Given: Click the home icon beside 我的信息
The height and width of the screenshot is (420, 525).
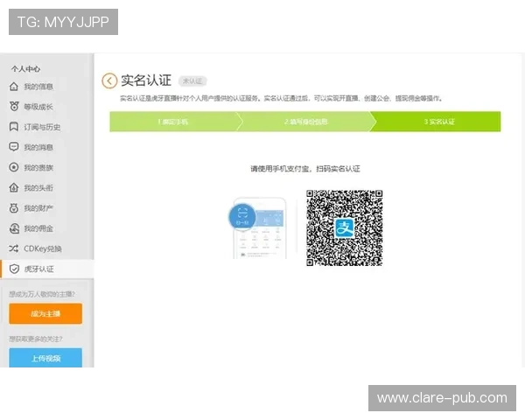Looking at the screenshot, I should tap(14, 87).
